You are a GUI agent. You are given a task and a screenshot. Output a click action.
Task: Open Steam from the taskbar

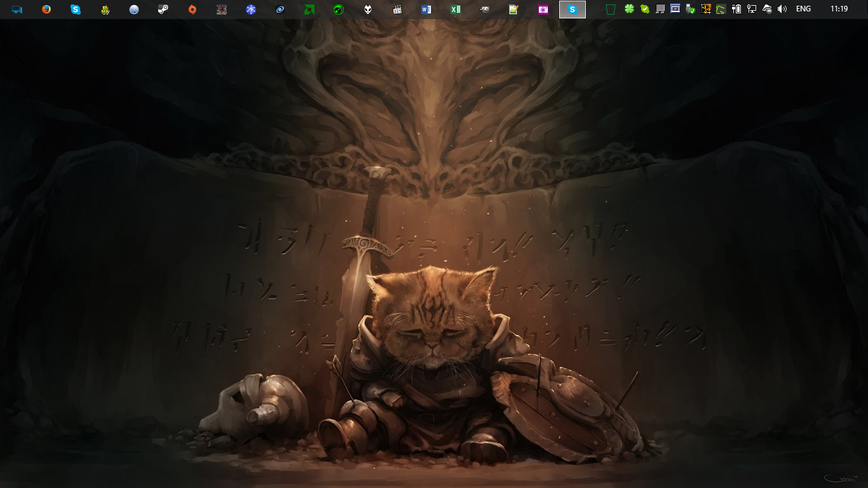click(x=163, y=10)
